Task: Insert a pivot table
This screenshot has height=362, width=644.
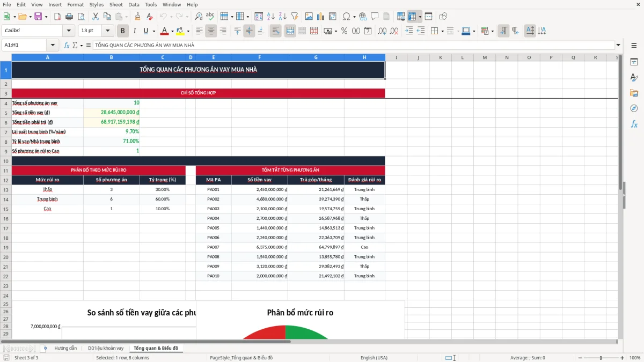Action: tap(333, 17)
